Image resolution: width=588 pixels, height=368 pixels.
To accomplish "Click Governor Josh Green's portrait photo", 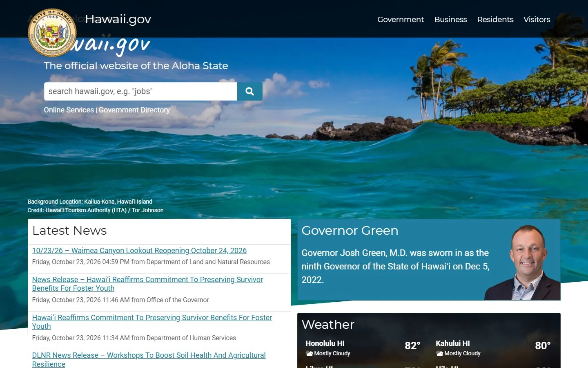I will point(523,263).
